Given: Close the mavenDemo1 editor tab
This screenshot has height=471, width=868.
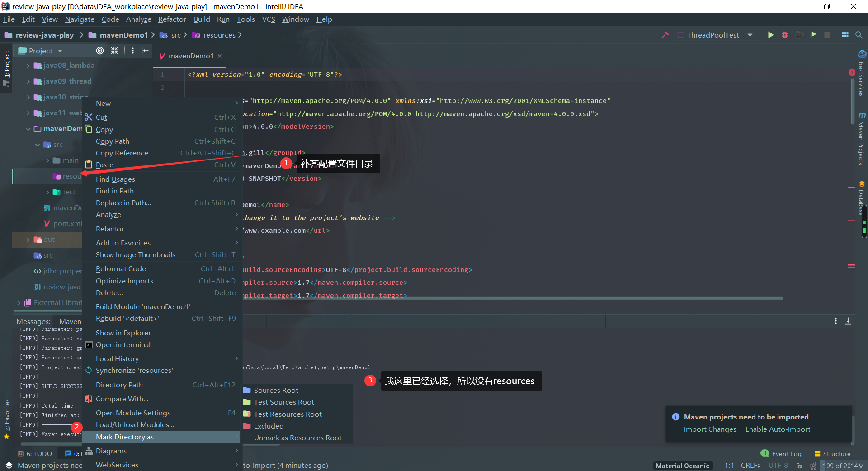Looking at the screenshot, I should [x=220, y=56].
